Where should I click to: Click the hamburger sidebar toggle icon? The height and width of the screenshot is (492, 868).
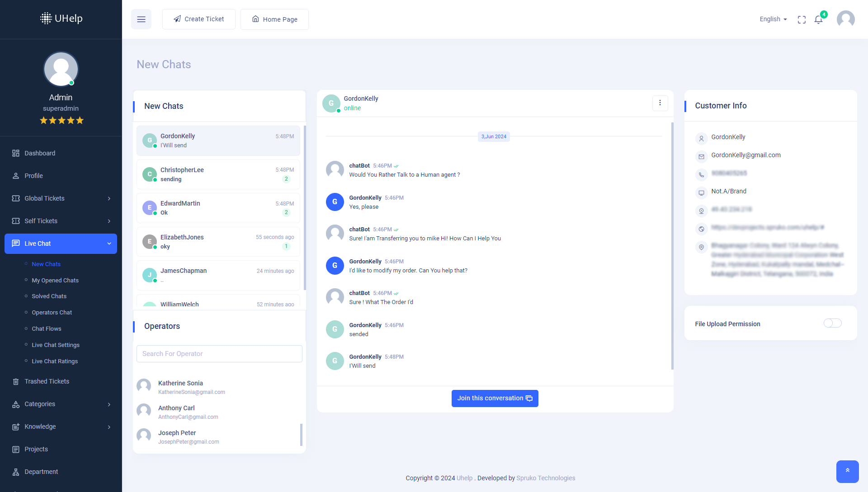pos(141,19)
